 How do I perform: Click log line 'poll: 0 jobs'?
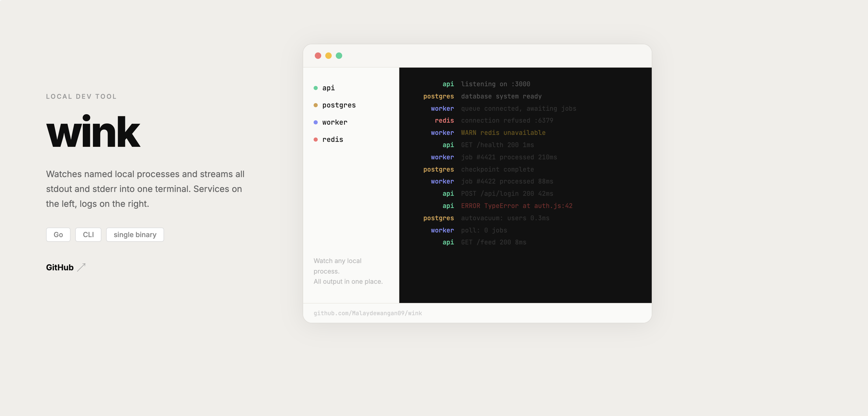pyautogui.click(x=484, y=230)
